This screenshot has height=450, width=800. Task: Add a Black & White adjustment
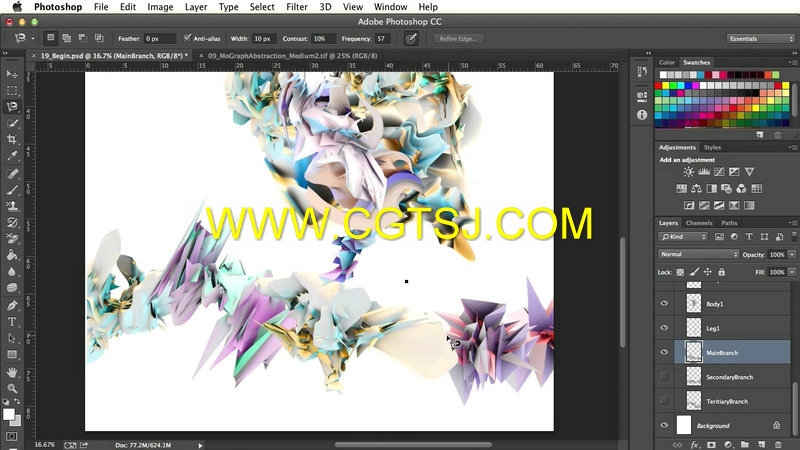[711, 189]
